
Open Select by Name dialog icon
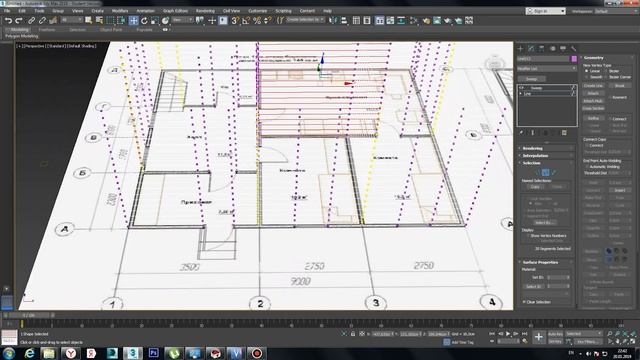coord(99,20)
